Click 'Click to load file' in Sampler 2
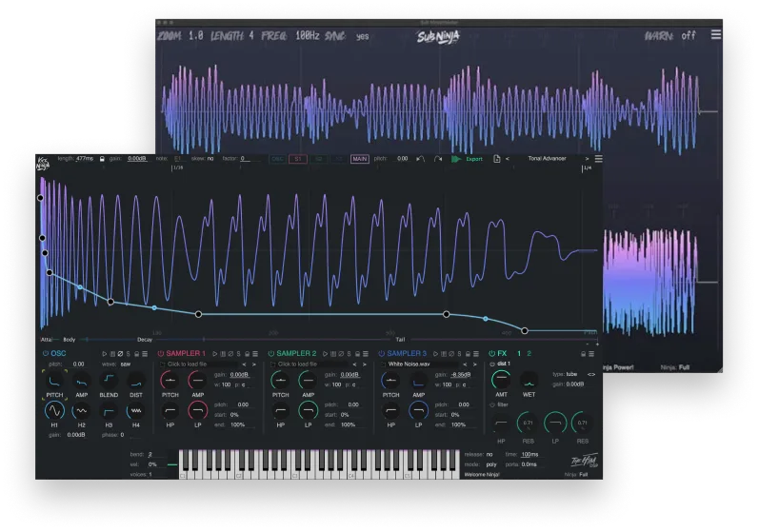 [x=297, y=365]
